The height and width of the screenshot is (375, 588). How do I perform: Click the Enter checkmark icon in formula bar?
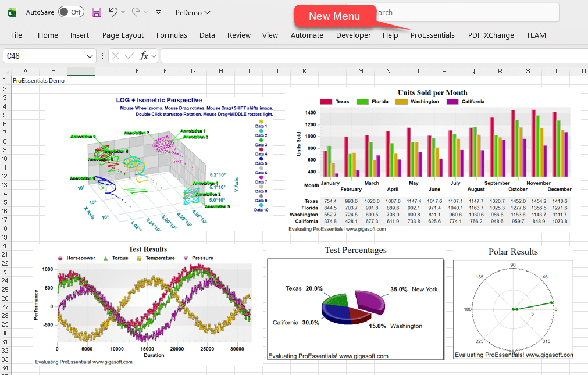(x=130, y=56)
